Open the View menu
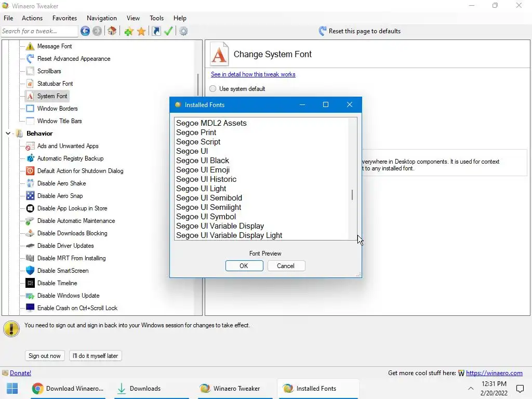Screen dimensions: 532x399 tap(133, 18)
